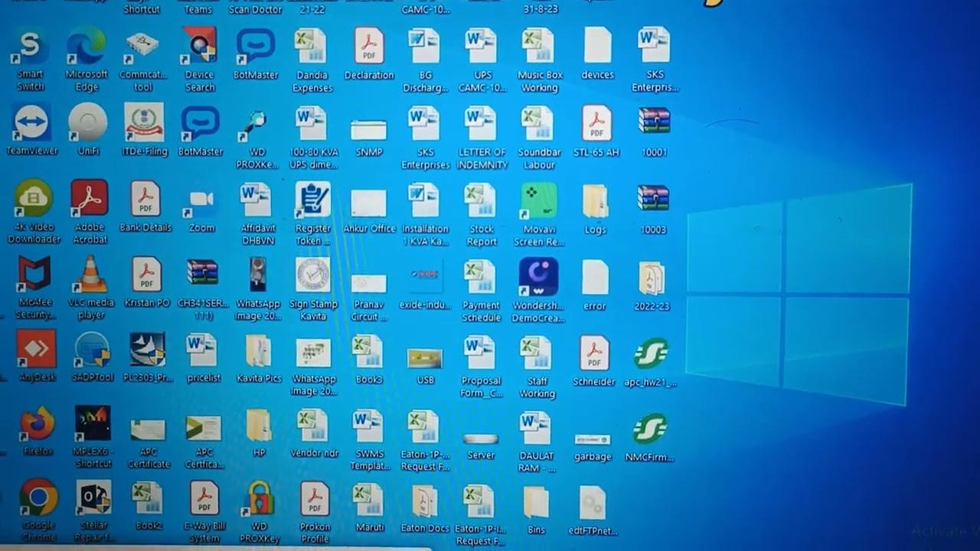This screenshot has height=551, width=980.
Task: Open the Payment Schedule spreadsheet
Action: [x=481, y=277]
